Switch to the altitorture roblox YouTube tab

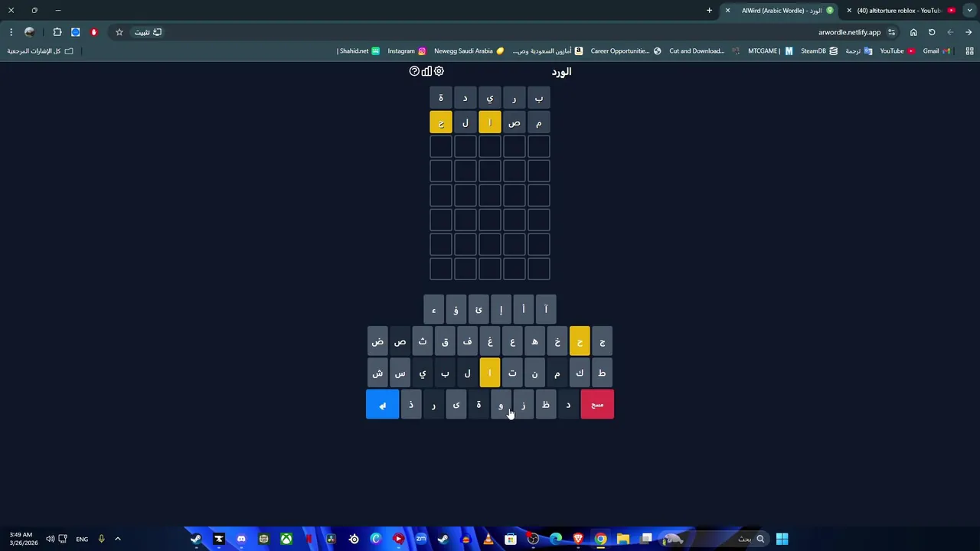902,11
